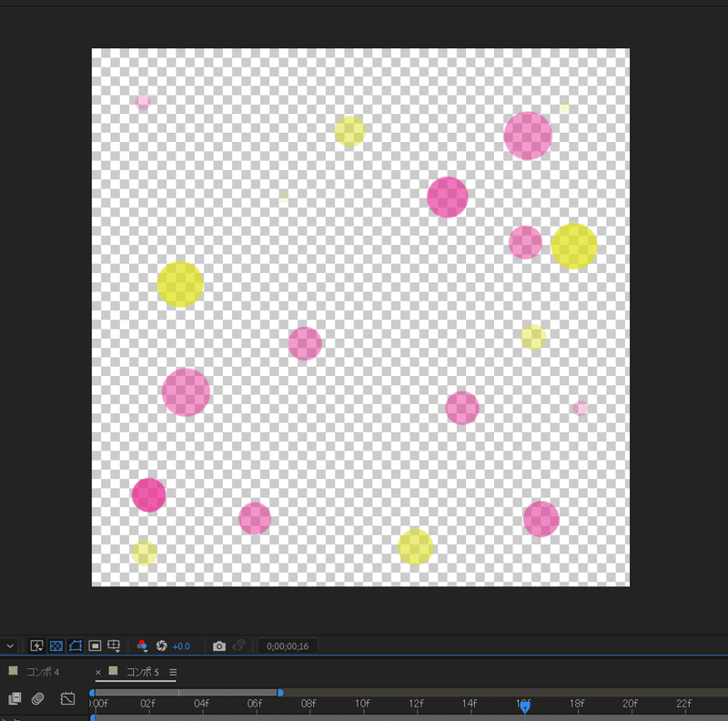
Task: Click the 0;00;00;16 preview timecode
Action: 288,646
